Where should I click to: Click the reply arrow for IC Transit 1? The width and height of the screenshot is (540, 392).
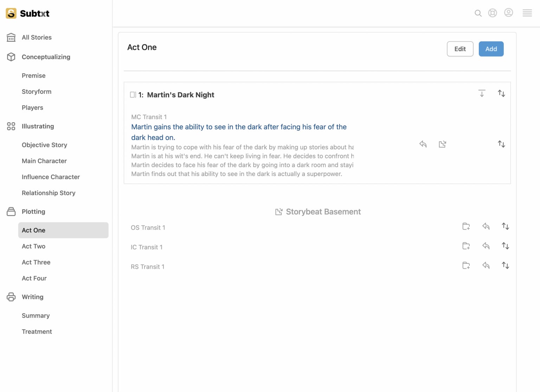click(x=486, y=246)
